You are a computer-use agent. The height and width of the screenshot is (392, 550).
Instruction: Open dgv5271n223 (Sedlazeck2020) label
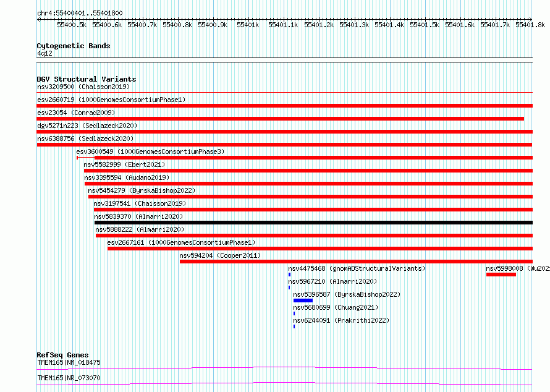tap(87, 126)
